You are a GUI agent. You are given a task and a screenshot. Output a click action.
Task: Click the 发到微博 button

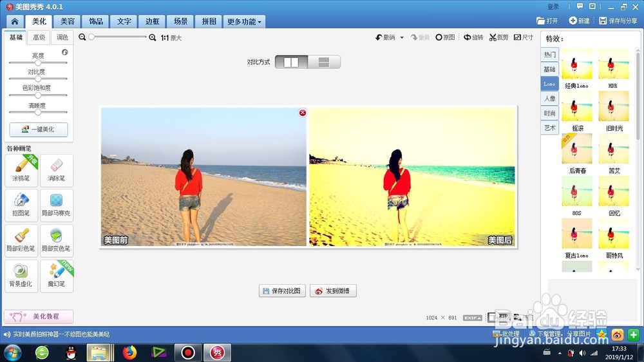click(333, 291)
